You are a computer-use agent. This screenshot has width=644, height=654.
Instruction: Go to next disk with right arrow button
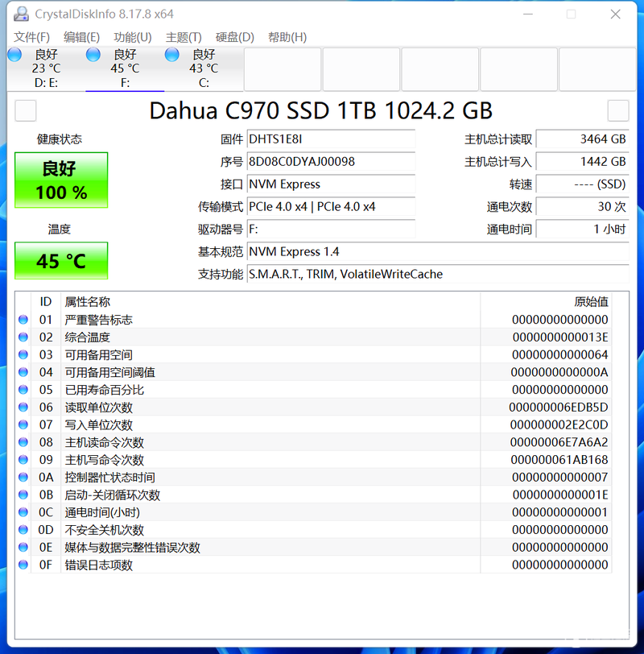[x=618, y=110]
